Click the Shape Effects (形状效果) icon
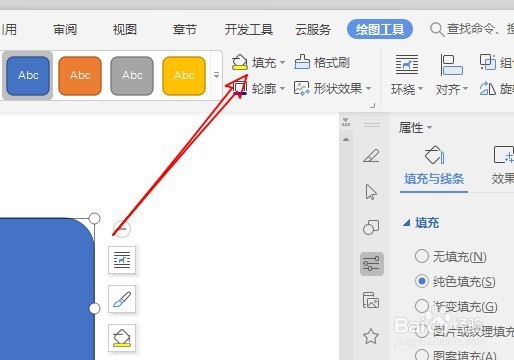Screen dimensions: 514x360 [302, 88]
